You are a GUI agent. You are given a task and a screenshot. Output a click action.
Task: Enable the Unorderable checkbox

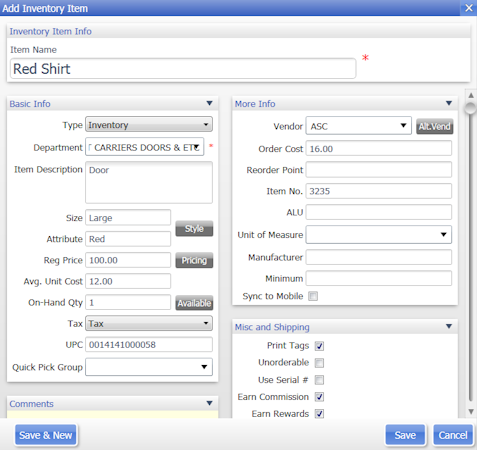(319, 363)
